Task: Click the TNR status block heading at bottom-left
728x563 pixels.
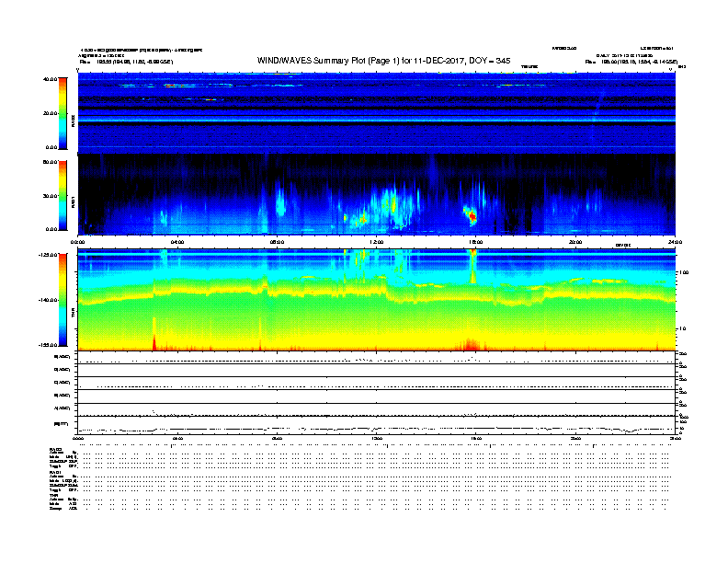Action: (53, 495)
